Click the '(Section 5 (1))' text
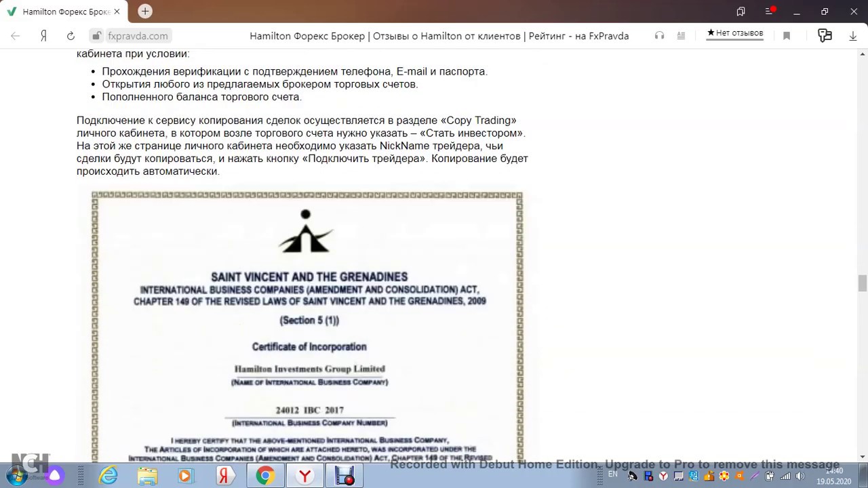 tap(309, 320)
